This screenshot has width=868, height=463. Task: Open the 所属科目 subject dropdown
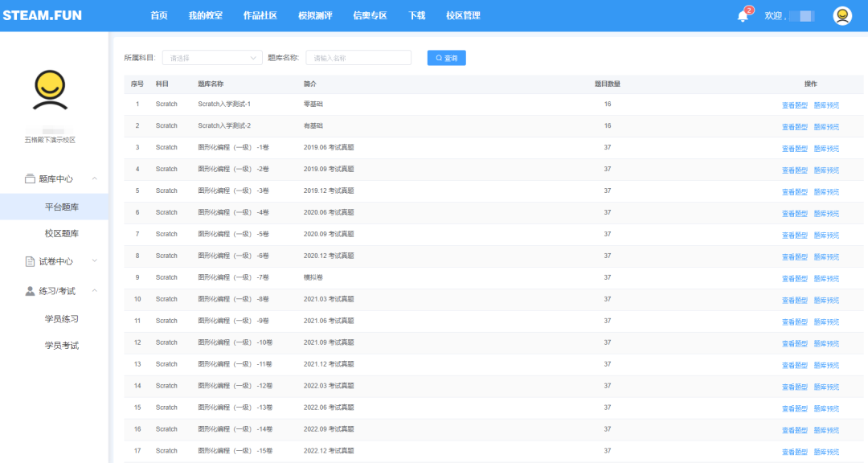coord(212,58)
